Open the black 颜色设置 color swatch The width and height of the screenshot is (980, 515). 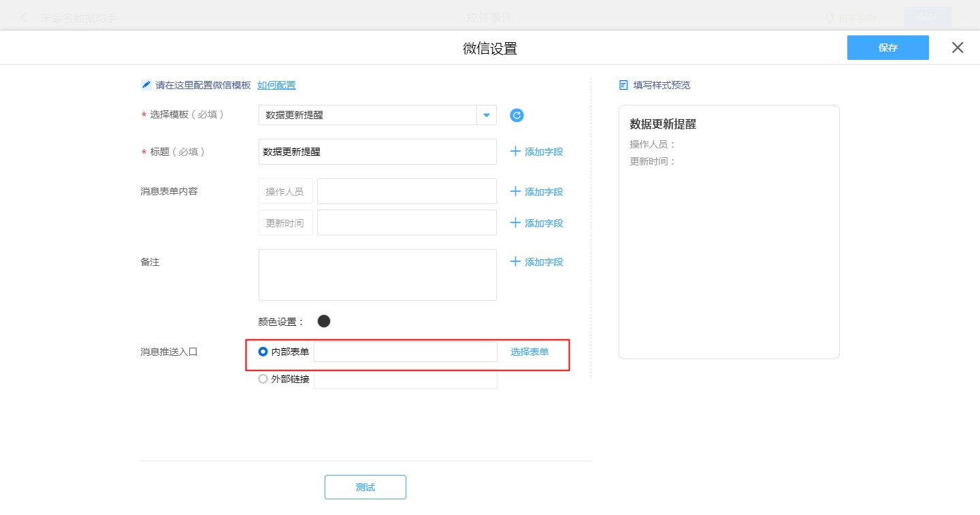324,321
